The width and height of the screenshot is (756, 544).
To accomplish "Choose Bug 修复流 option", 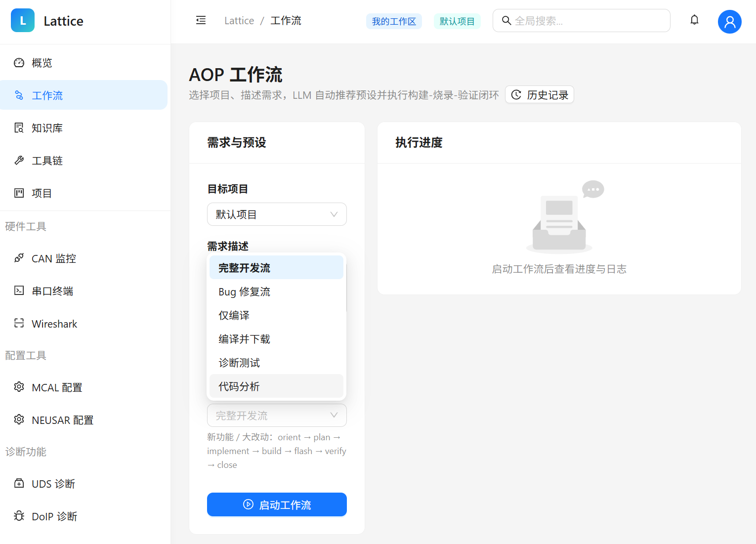I will [276, 292].
